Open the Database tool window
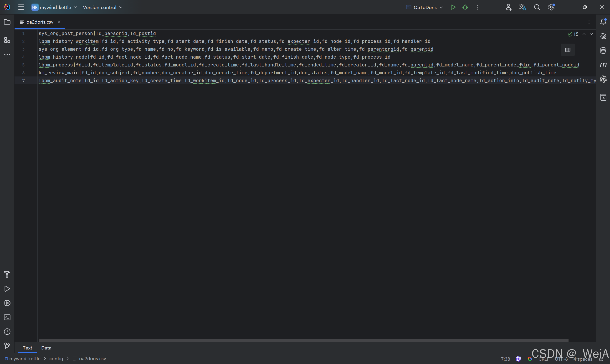Viewport: 610px width, 364px height. [x=603, y=51]
